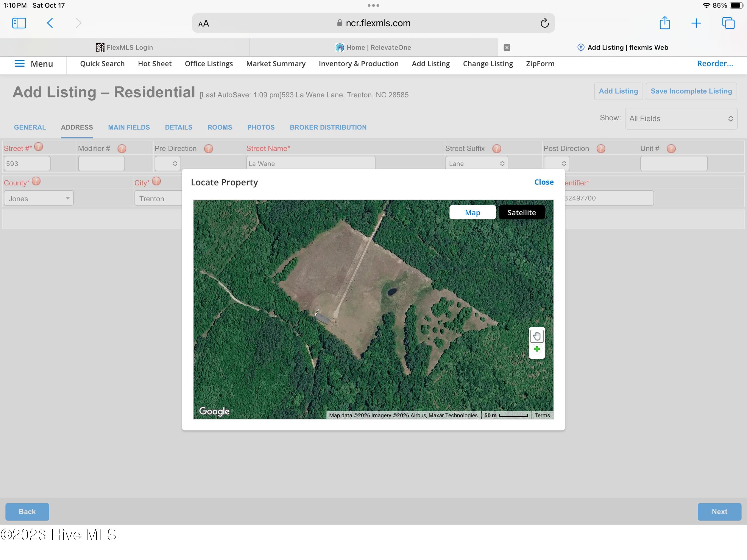
Task: Click the Next button
Action: pyautogui.click(x=719, y=511)
